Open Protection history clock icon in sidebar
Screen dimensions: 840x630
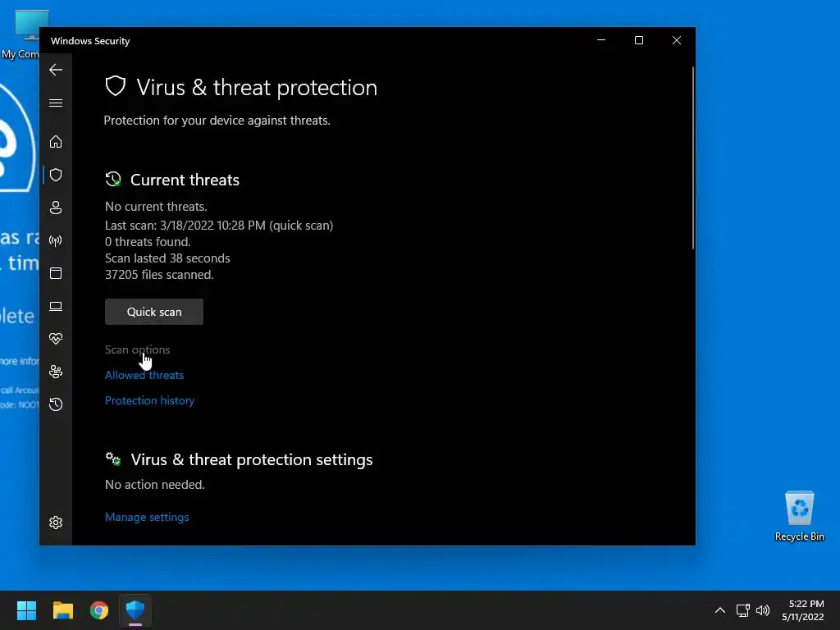point(56,404)
